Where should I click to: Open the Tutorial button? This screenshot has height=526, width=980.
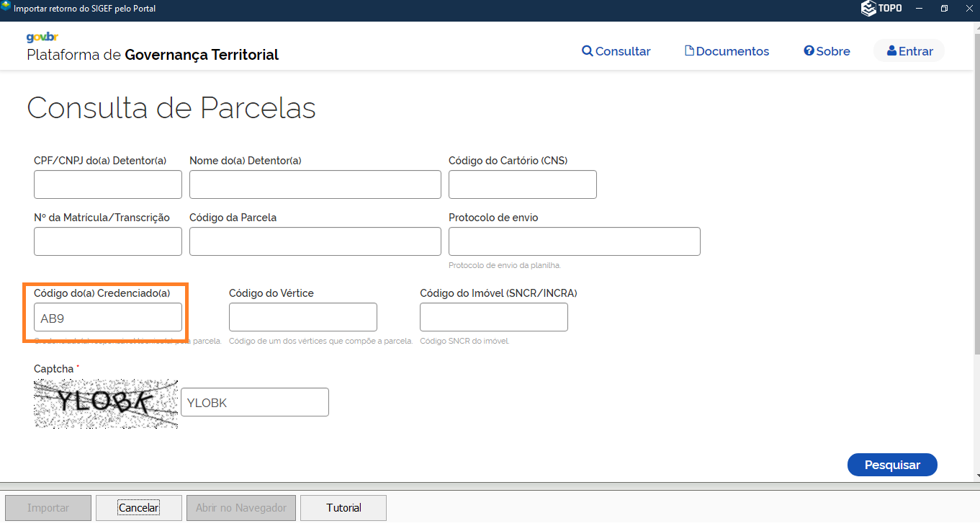(343, 508)
